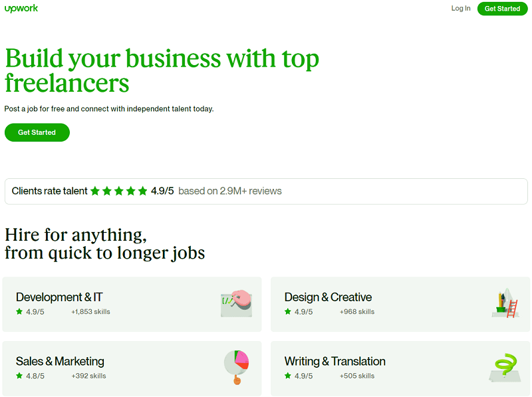Open the Log In link
Screen dimensions: 532x397
(x=461, y=9)
